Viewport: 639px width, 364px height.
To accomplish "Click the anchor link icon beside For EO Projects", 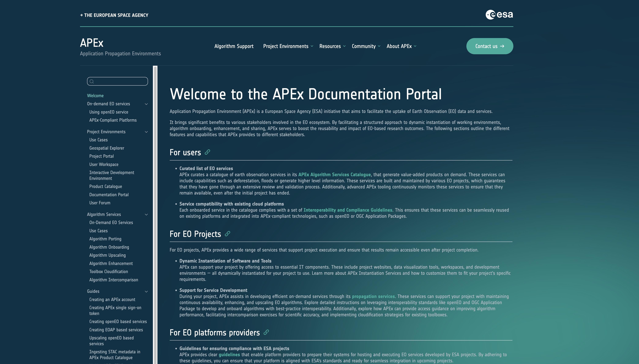I will coord(227,234).
